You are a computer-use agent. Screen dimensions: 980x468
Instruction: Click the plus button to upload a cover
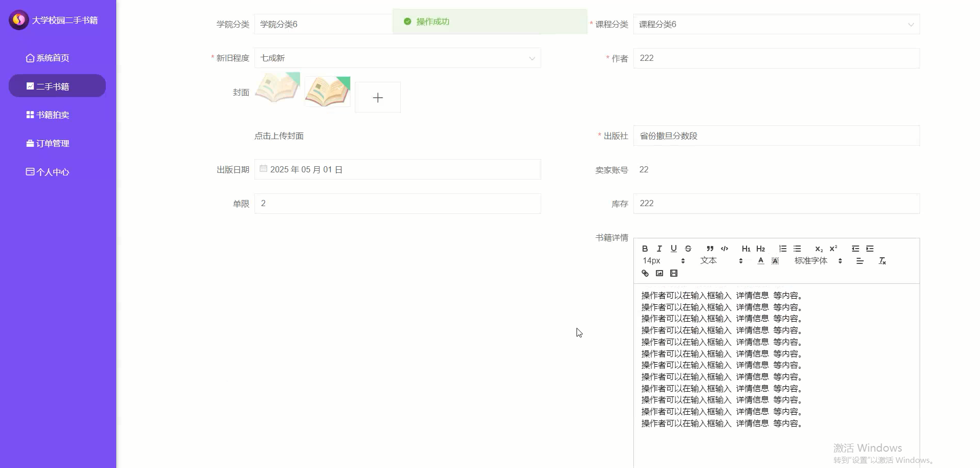377,97
